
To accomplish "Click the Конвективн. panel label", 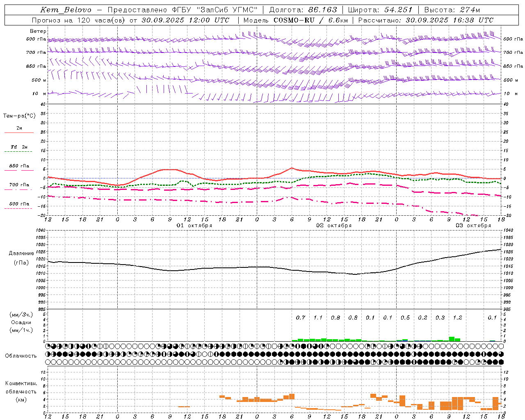I will 21,383.
